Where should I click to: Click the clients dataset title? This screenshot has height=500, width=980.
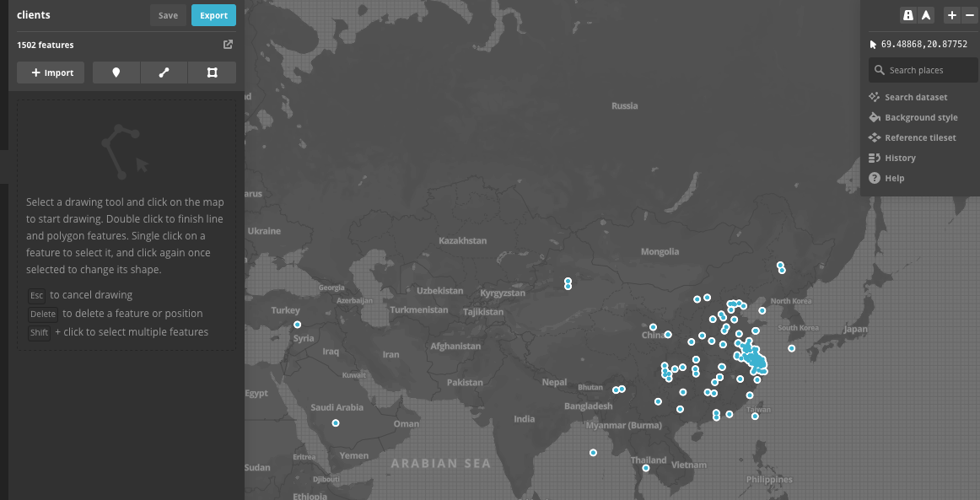click(35, 14)
